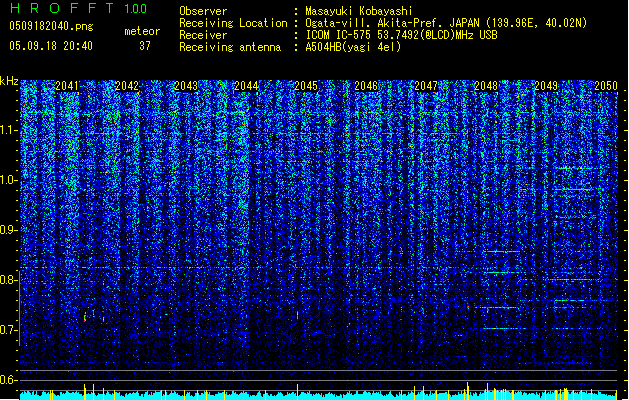Viewport: 629px width, 400px height.
Task: Click the date stamp 05.09.18 20:40
Action: click(x=51, y=46)
